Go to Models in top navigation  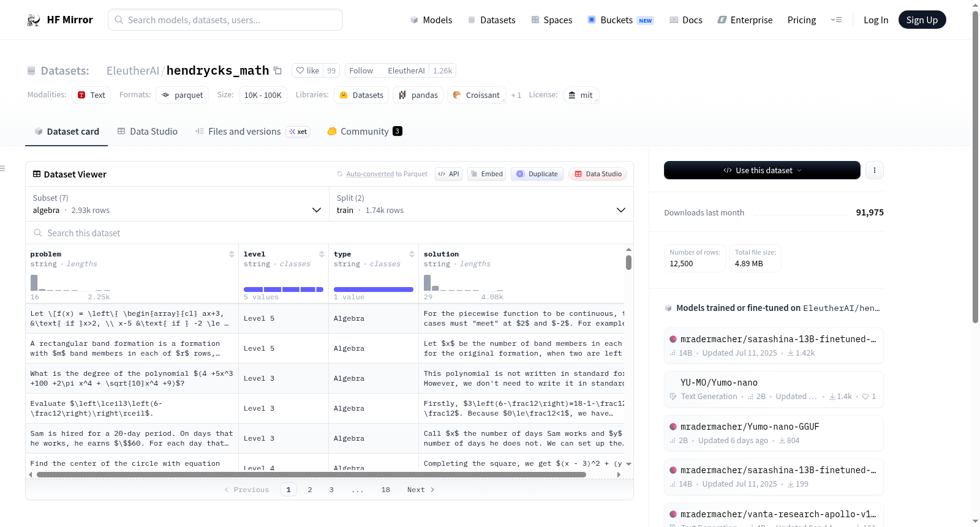click(431, 20)
